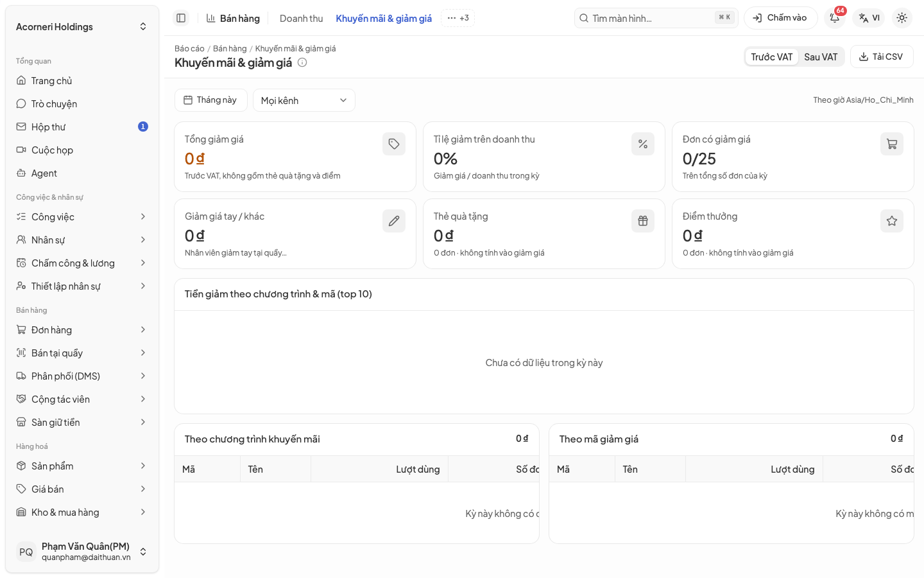The image size is (924, 578).
Task: Open the notifications bell
Action: pos(835,18)
